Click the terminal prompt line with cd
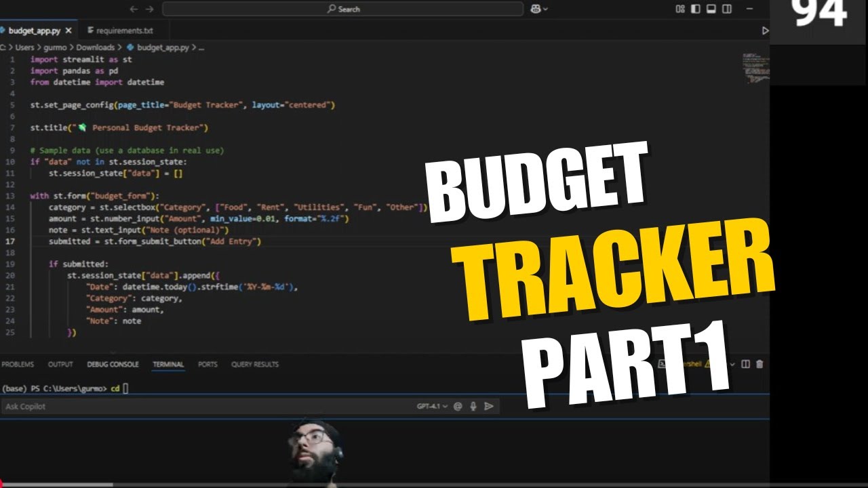This screenshot has width=868, height=488. 64,388
